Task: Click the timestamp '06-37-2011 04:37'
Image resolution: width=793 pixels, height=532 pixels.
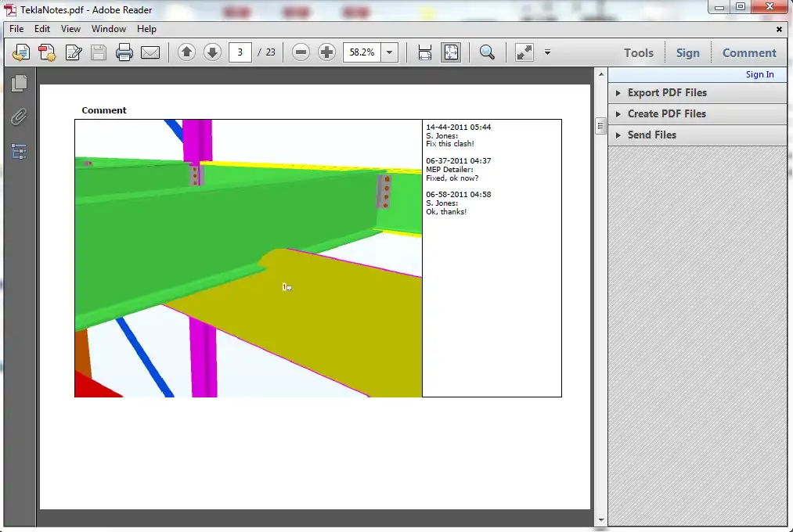Action: coord(458,160)
